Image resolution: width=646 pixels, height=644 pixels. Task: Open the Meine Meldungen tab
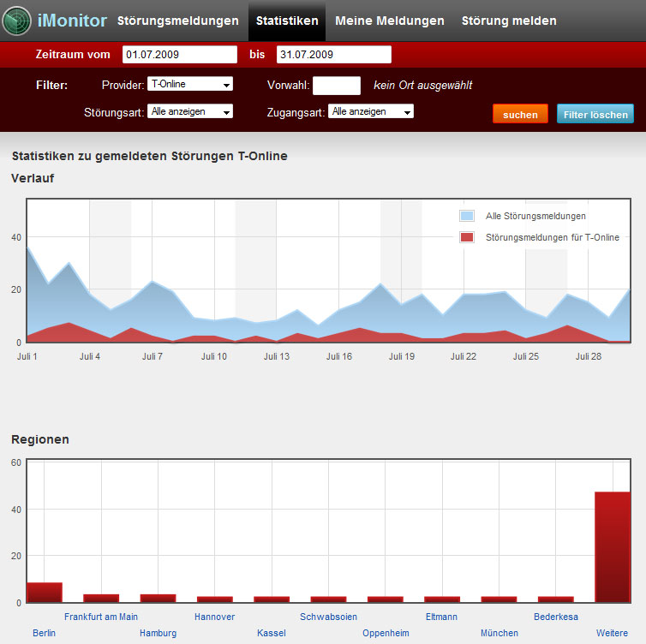390,21
